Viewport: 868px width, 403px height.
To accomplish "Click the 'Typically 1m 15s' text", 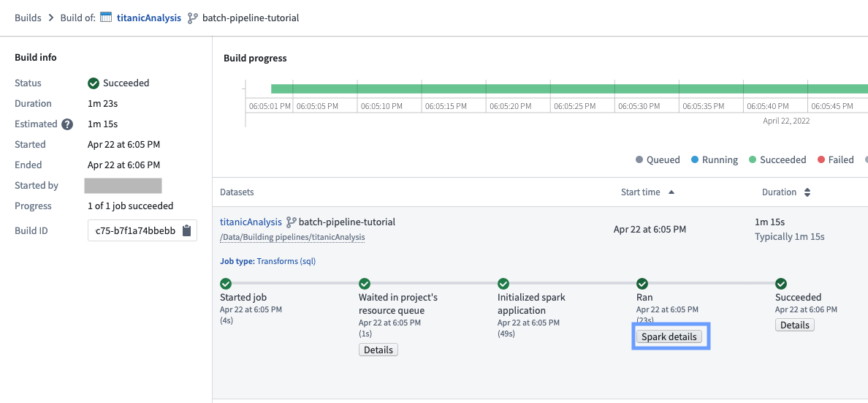I will (790, 237).
